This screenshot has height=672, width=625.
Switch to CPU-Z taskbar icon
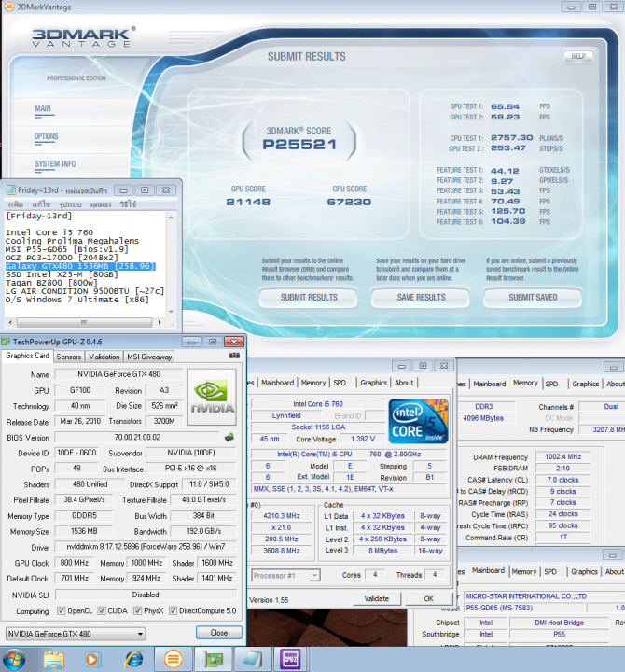click(290, 659)
